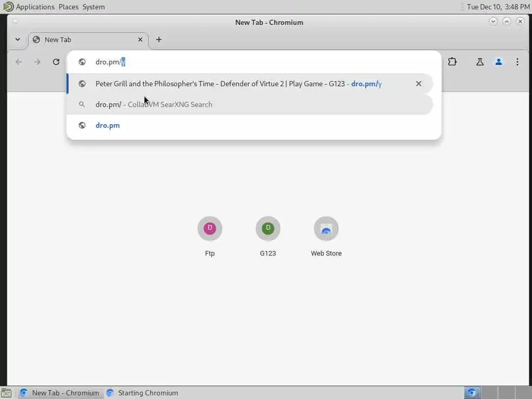Click globe icon in the address bar
This screenshot has width=532, height=399.
pyautogui.click(x=82, y=62)
